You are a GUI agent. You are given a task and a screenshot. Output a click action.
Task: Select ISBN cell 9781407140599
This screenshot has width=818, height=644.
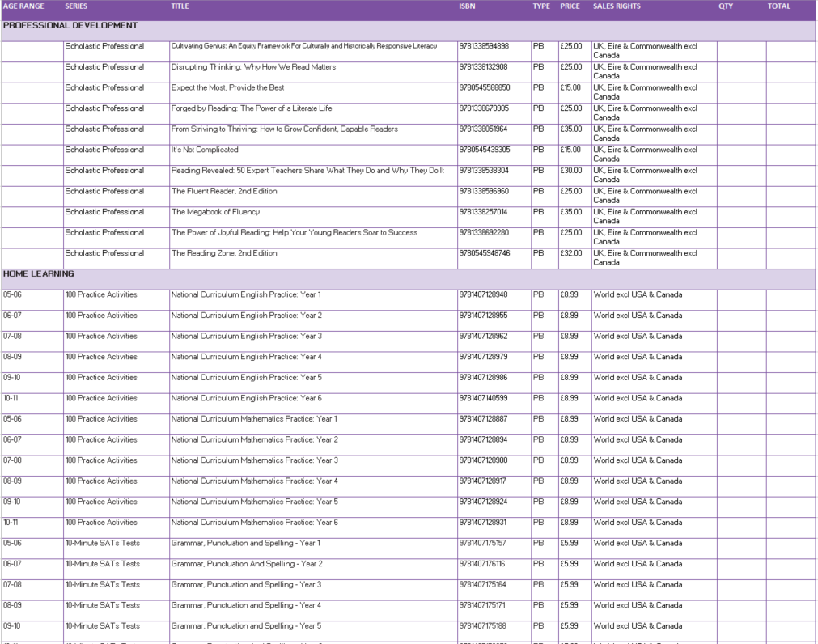[483, 398]
